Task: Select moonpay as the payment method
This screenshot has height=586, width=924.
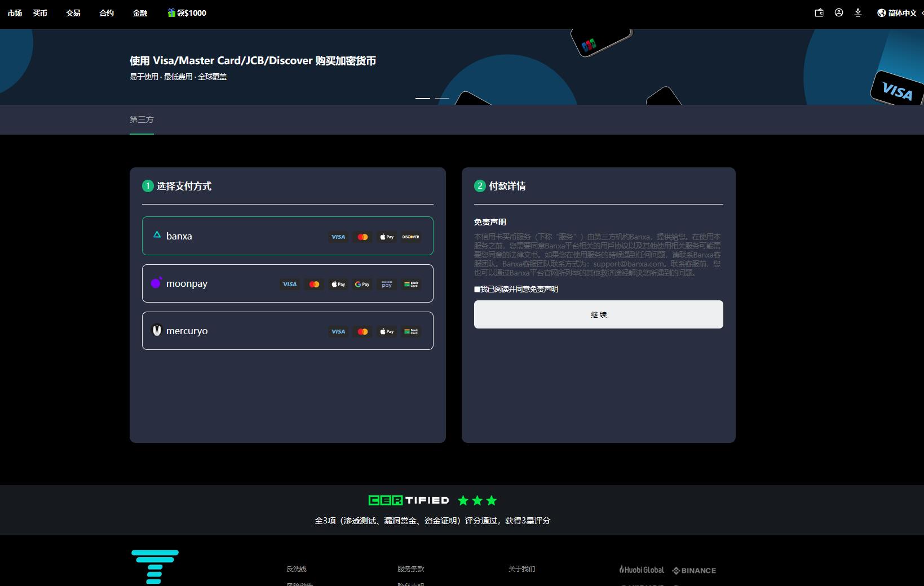Action: coord(288,283)
